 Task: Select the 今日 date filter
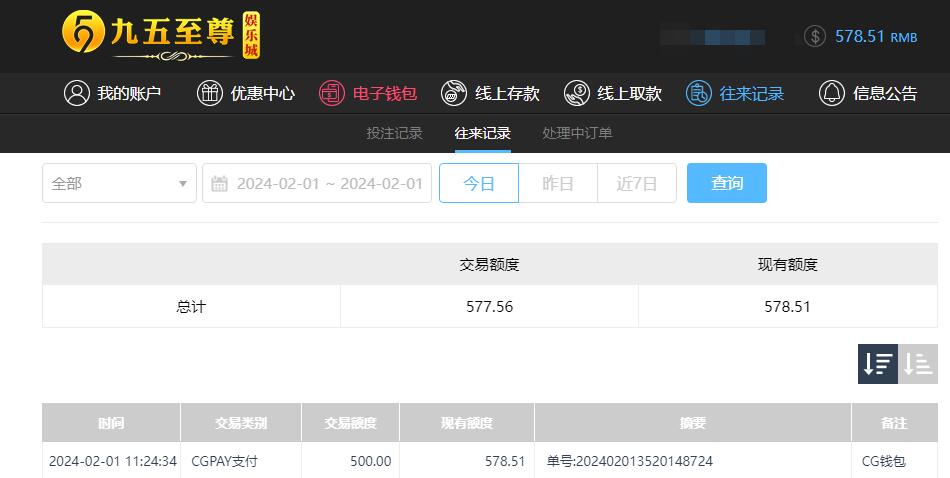(479, 183)
